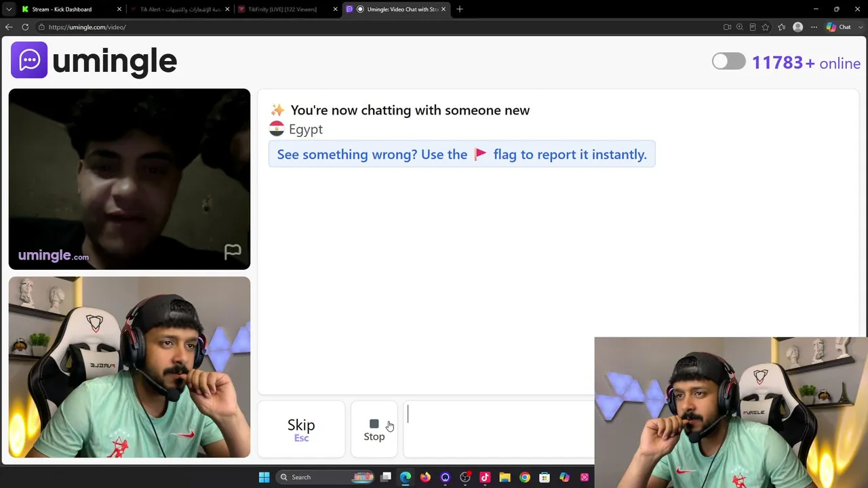Open the pink recorder app on taskbar
Viewport: 868px width, 488px height.
point(585,477)
